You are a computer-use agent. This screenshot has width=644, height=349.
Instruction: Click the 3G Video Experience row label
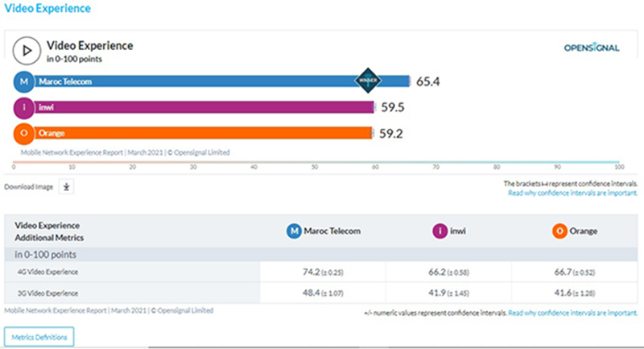click(x=48, y=294)
